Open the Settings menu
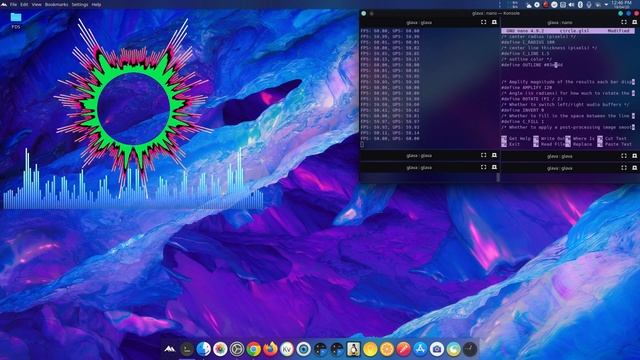The width and height of the screenshot is (640, 360). pos(80,4)
